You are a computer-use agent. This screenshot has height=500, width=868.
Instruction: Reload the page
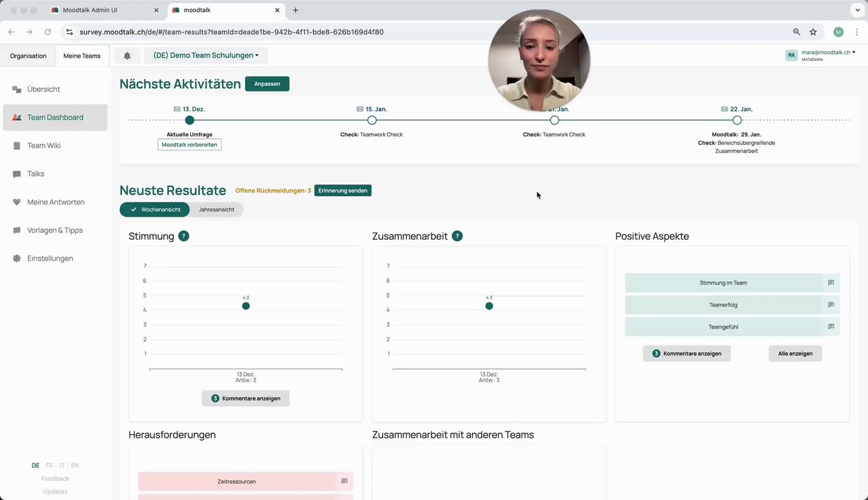(x=47, y=32)
